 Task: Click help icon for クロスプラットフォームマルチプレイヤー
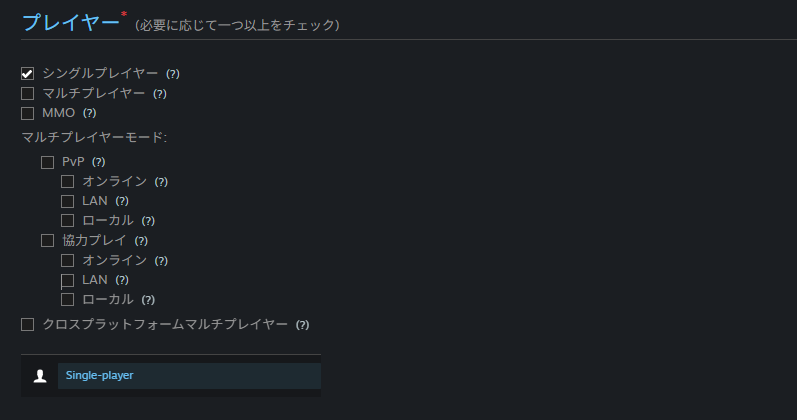pos(303,325)
